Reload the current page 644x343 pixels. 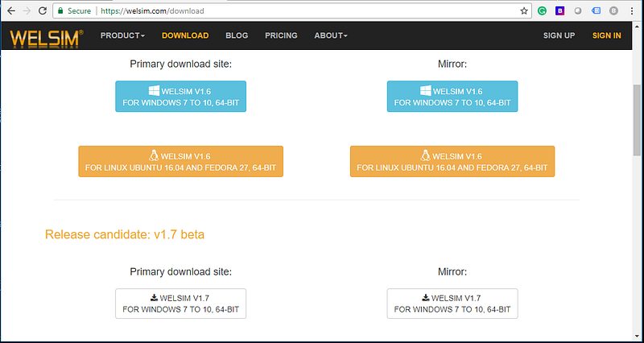click(43, 11)
